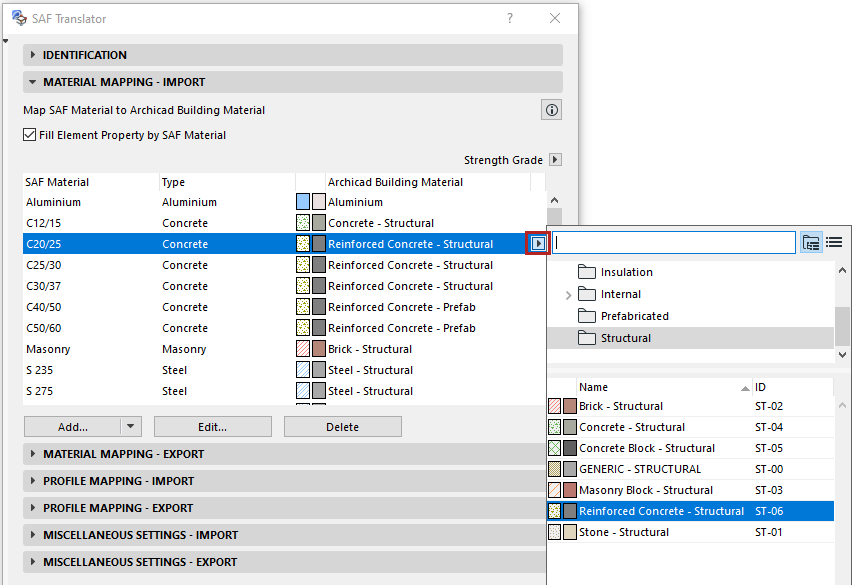This screenshot has width=854, height=585.
Task: Expand PROFILE MAPPING - EXPORT section
Action: (x=284, y=508)
